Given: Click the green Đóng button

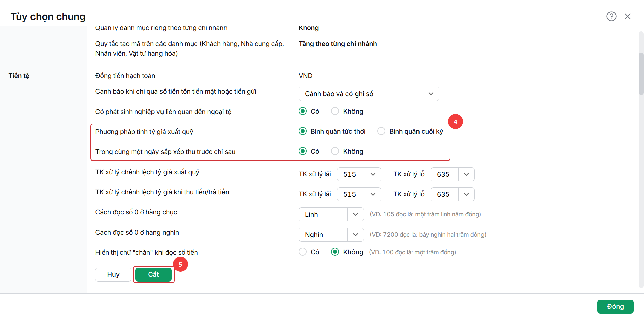Looking at the screenshot, I should coord(615,306).
